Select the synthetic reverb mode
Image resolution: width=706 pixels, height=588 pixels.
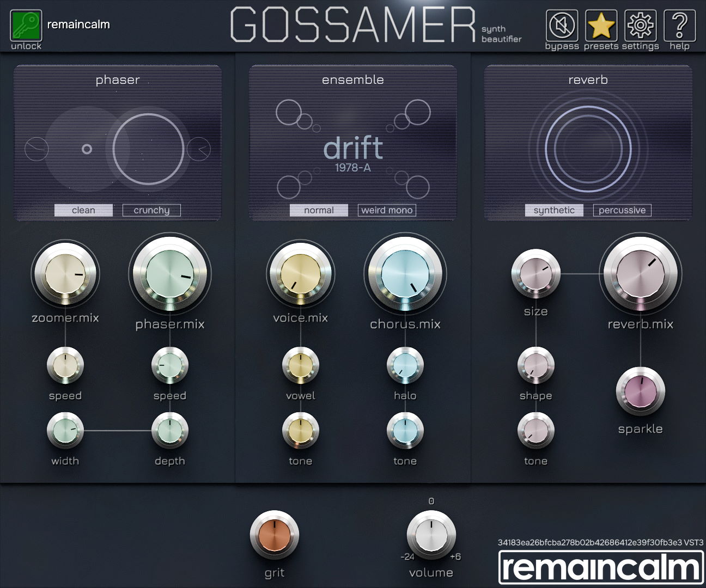click(554, 210)
